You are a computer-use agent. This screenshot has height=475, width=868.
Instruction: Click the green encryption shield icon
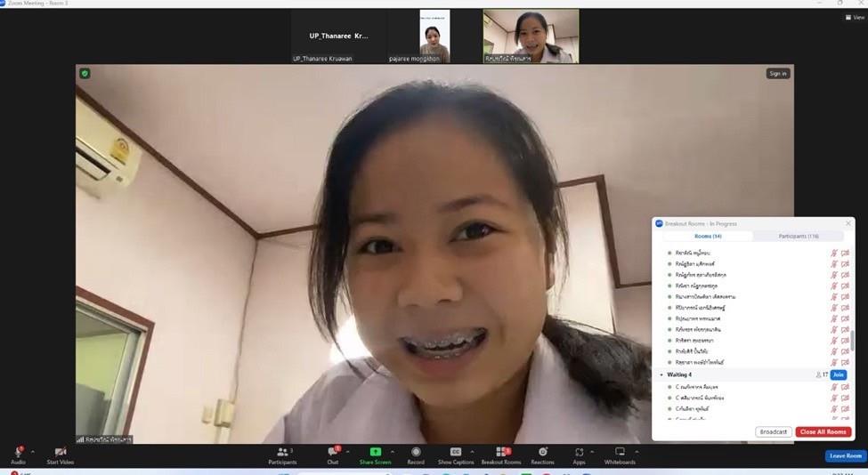coord(85,74)
